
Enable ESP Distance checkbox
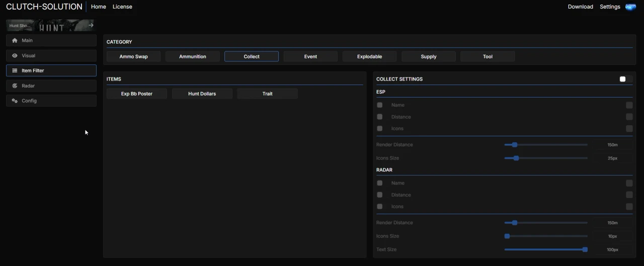click(x=380, y=117)
